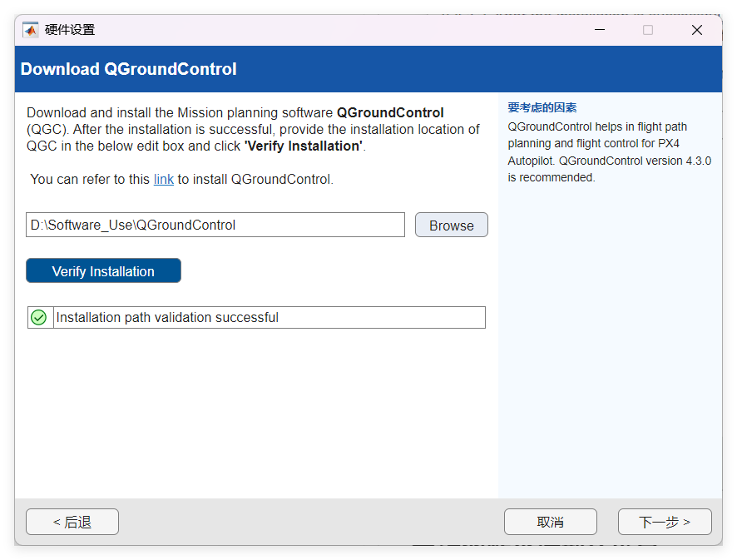
Task: Click the green checkmark success icon
Action: tap(39, 318)
